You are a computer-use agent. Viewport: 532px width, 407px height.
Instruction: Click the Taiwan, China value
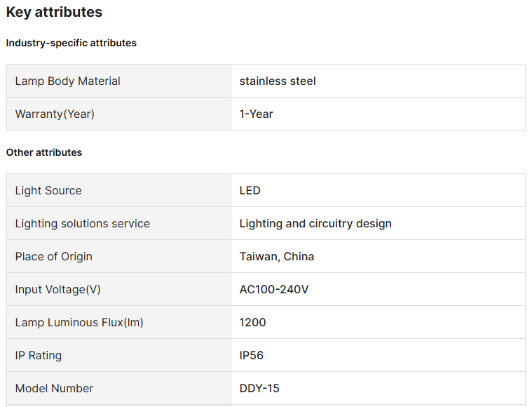(x=277, y=257)
